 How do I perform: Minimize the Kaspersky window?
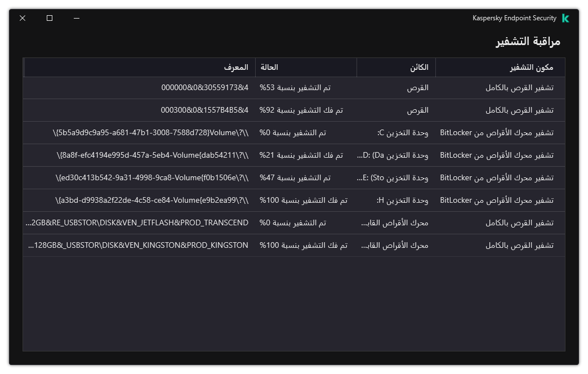(76, 17)
